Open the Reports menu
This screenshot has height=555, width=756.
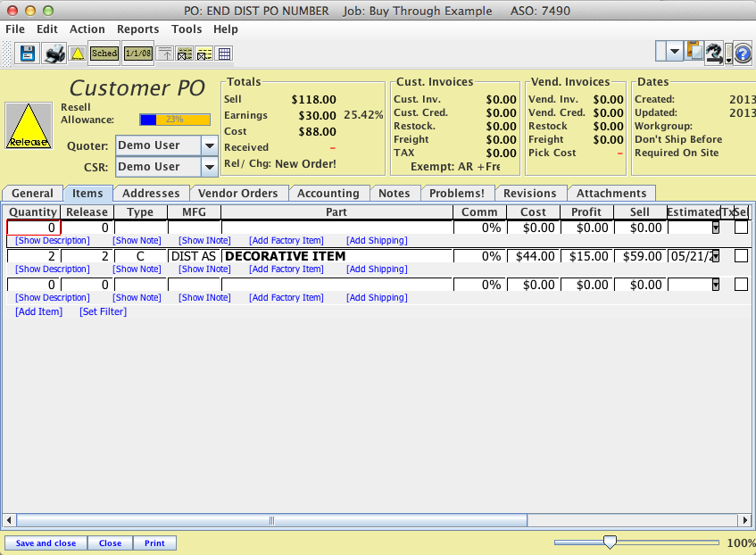(x=137, y=29)
